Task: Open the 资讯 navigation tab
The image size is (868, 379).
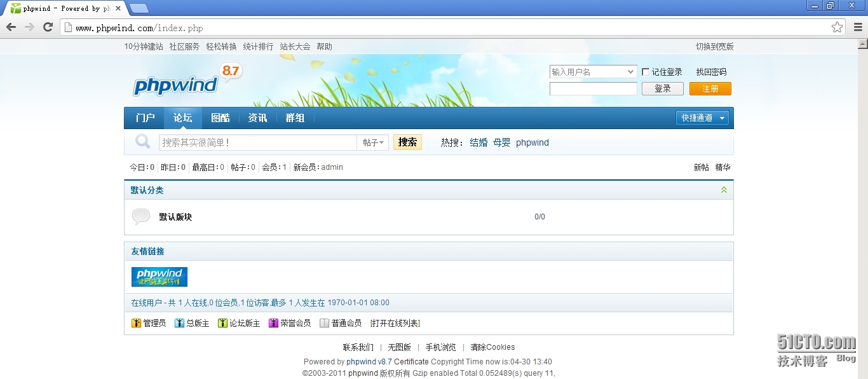Action: pos(257,118)
